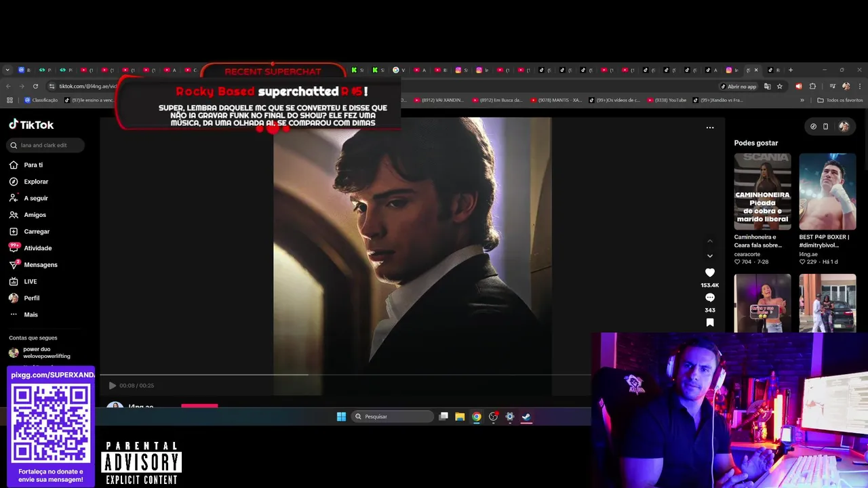Open the Em Busca da bookmark
868x488 pixels.
(498, 100)
